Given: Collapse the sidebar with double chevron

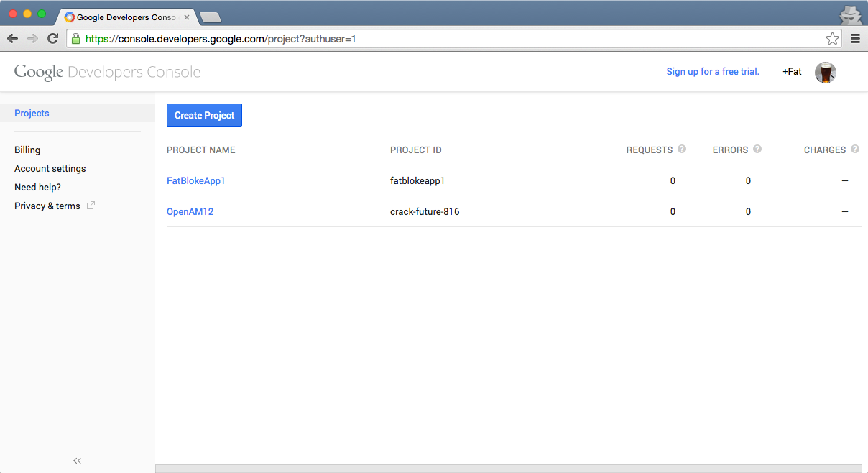Looking at the screenshot, I should pos(78,461).
